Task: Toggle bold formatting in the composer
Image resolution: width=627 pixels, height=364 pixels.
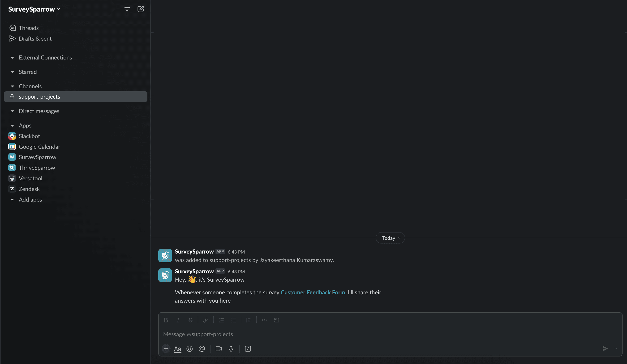Action: click(x=166, y=320)
